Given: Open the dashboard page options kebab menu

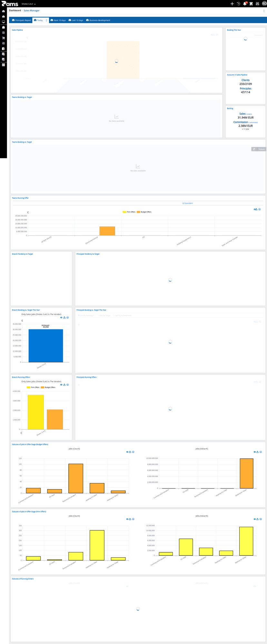Looking at the screenshot, I should coord(264,11).
